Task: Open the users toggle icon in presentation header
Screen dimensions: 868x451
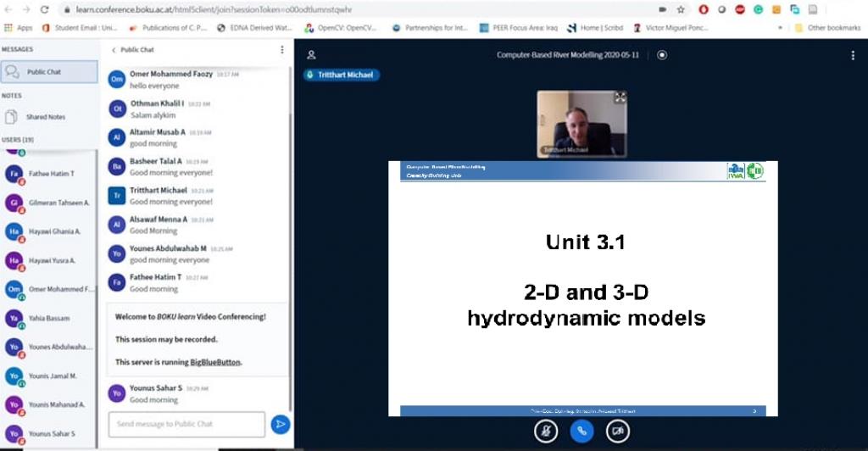Action: click(311, 55)
